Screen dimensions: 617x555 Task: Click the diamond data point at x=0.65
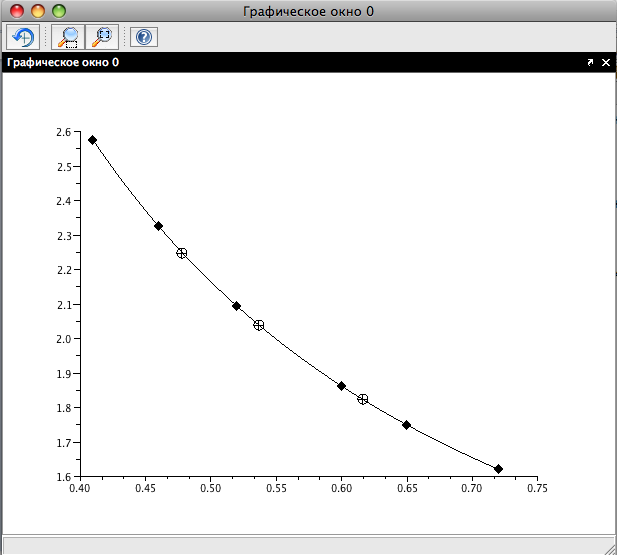click(x=406, y=425)
